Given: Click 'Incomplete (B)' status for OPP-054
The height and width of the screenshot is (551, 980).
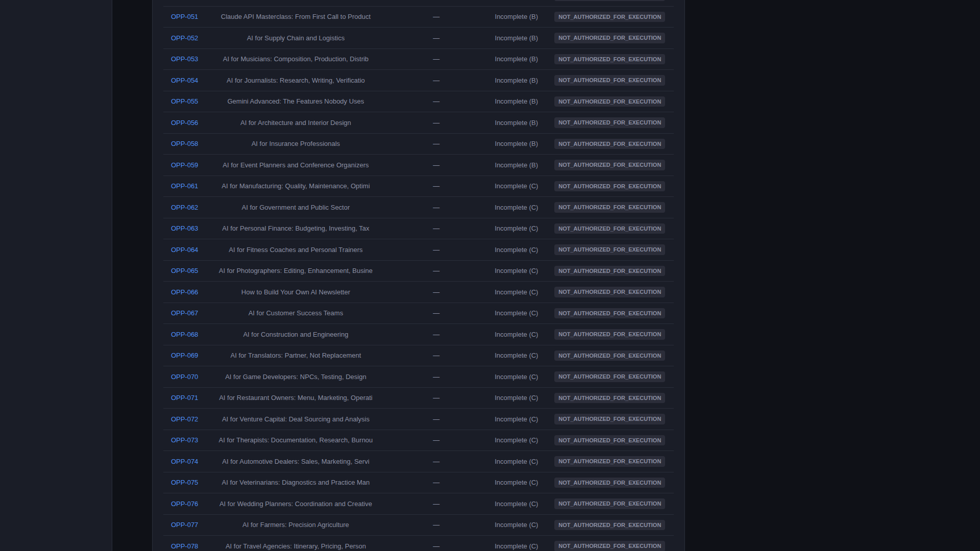Looking at the screenshot, I should (x=516, y=81).
